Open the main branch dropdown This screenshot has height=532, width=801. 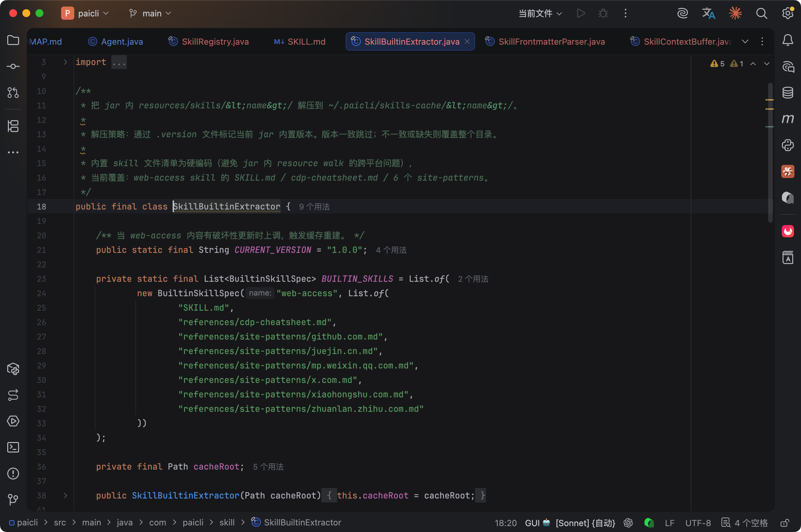point(150,13)
